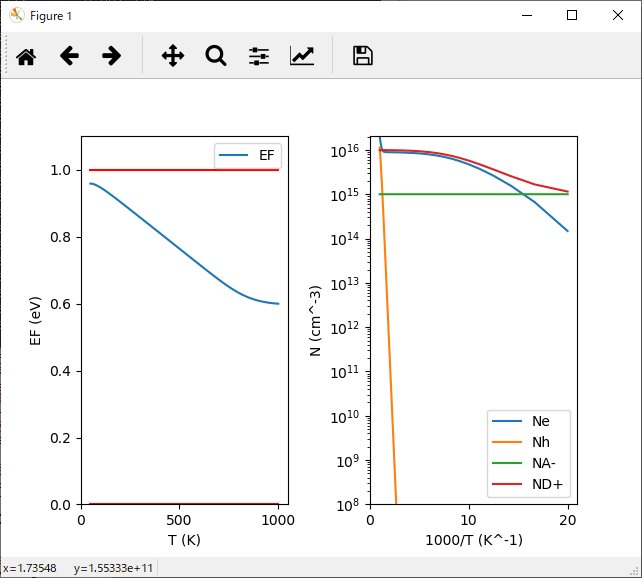
Task: Open the Configure subplots sliders dialog
Action: pos(259,56)
